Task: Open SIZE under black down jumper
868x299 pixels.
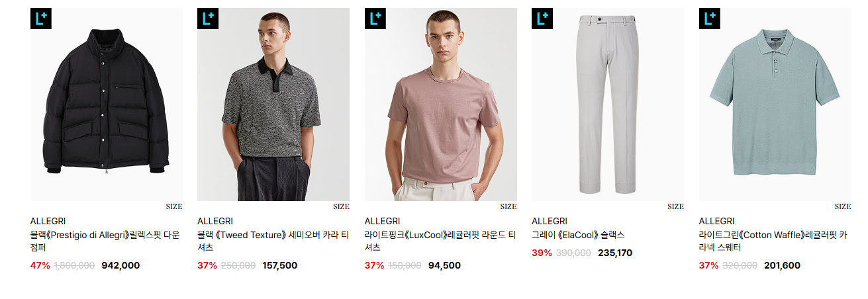Action: click(x=174, y=206)
